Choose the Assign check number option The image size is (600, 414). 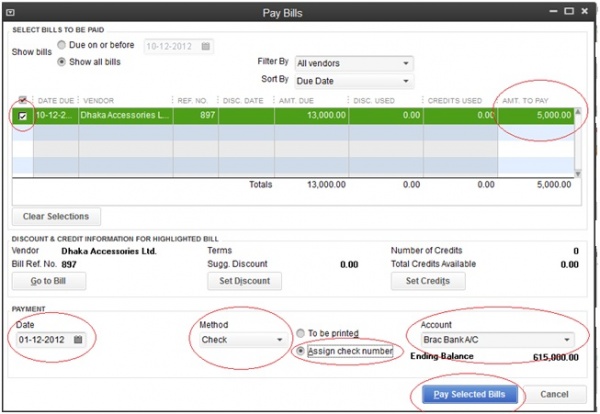coord(300,351)
